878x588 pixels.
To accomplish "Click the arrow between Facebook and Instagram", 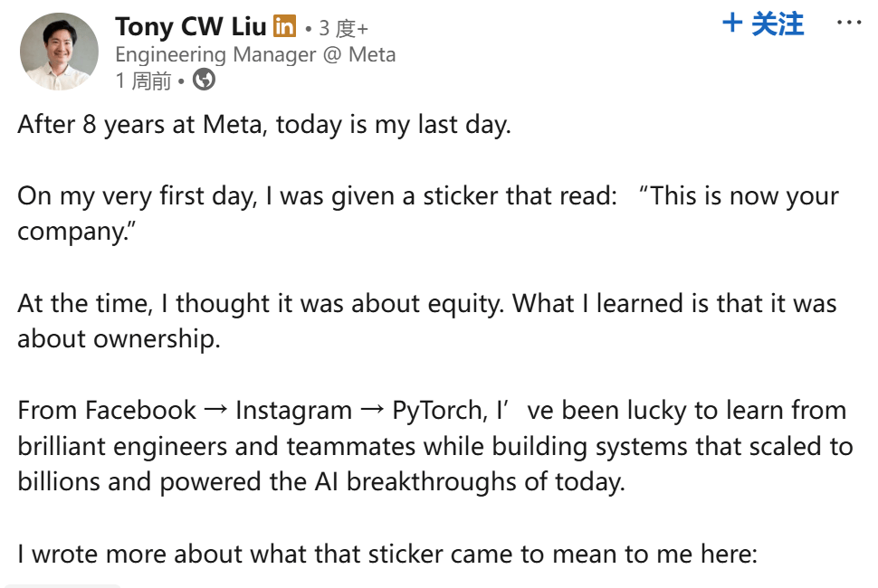I will coord(215,411).
